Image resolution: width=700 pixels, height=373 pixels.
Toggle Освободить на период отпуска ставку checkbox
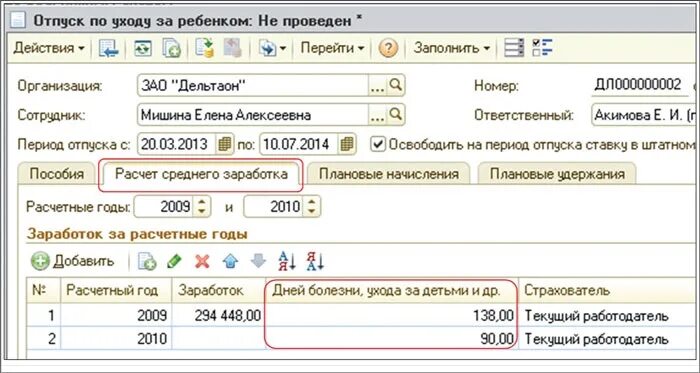coord(378,145)
